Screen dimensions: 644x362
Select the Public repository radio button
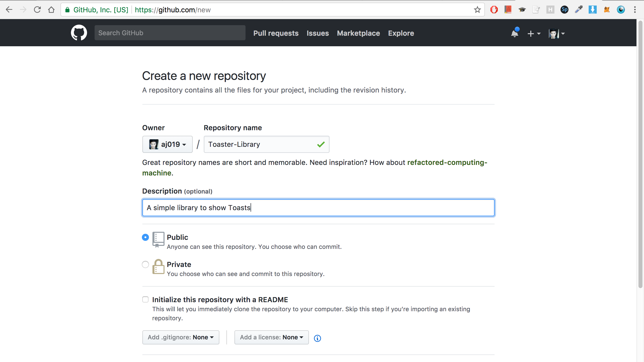click(145, 237)
